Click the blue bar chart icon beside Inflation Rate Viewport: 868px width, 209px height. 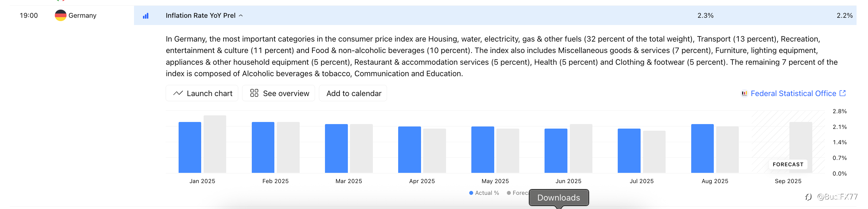pyautogui.click(x=145, y=16)
